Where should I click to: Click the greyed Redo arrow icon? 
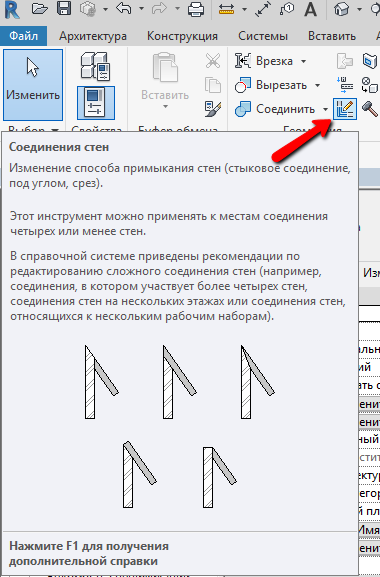tap(159, 9)
